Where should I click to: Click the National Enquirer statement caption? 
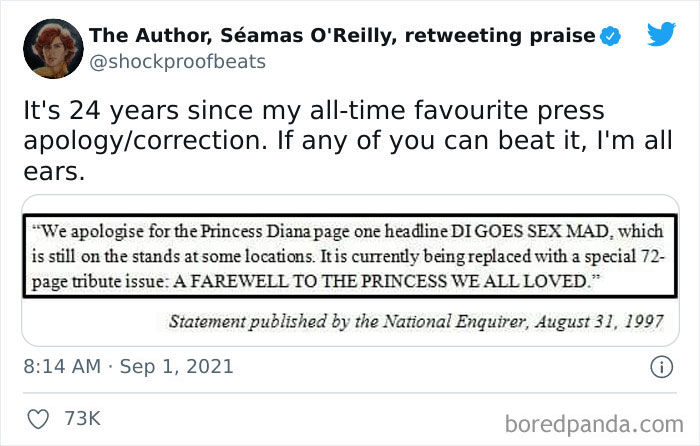click(x=406, y=322)
